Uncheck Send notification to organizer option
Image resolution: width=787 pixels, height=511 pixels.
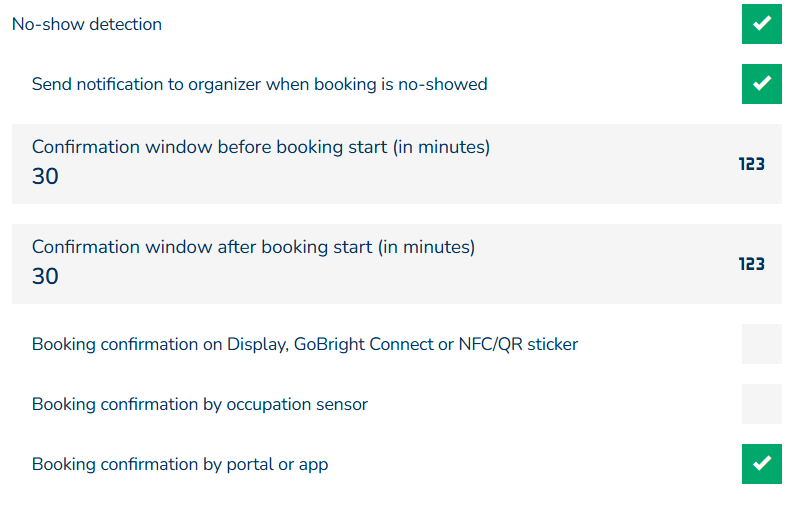pyautogui.click(x=761, y=84)
